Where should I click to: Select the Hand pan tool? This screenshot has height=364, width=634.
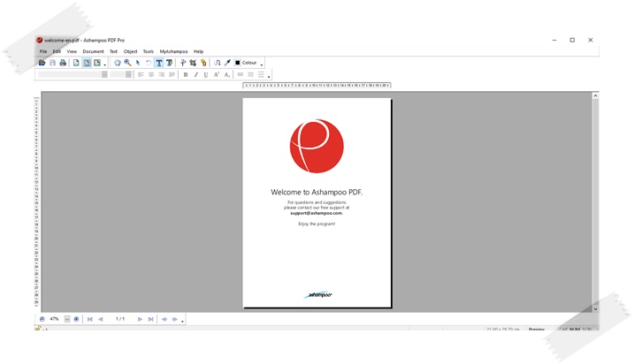click(118, 63)
